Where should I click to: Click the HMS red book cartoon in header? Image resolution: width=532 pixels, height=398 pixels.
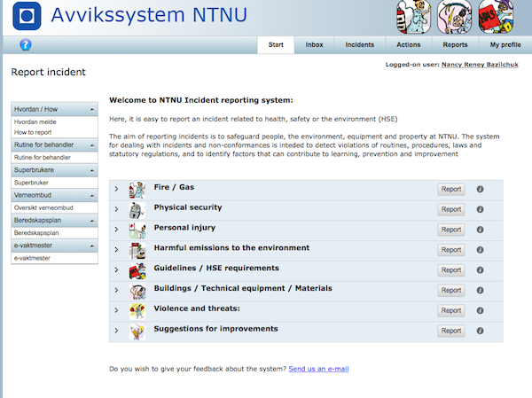(496, 17)
